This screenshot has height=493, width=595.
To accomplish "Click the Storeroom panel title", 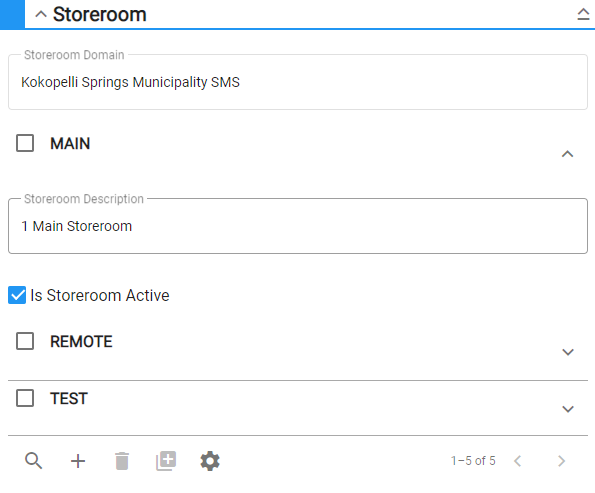I will [x=99, y=14].
